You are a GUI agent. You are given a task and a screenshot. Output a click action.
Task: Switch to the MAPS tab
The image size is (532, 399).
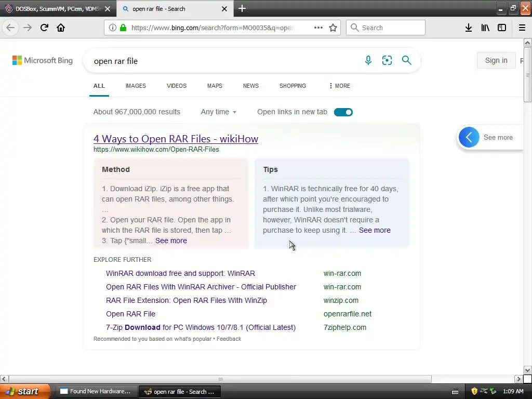tap(215, 86)
